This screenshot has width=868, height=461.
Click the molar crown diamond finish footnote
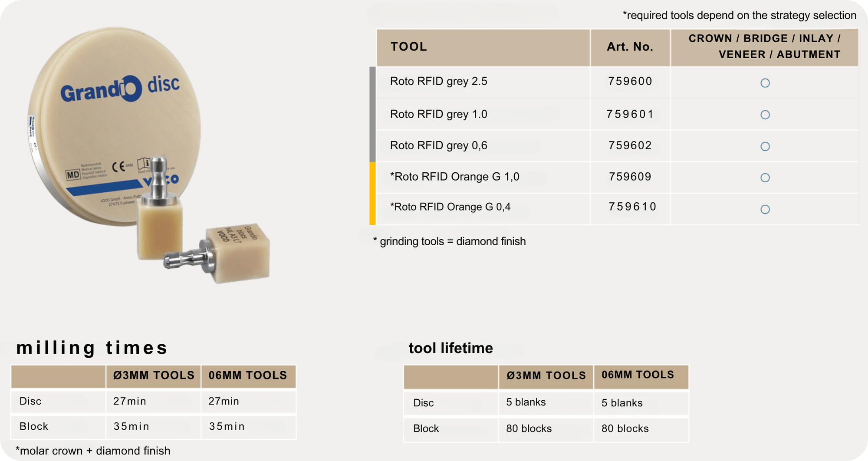[93, 451]
